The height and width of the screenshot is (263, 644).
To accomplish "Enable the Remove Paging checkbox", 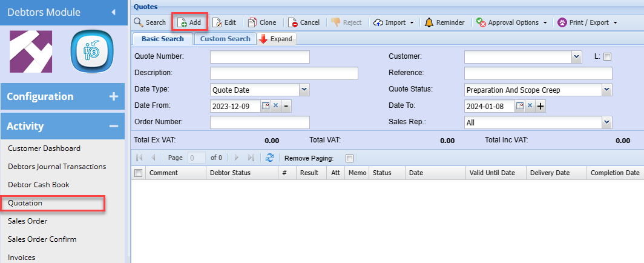I will (349, 158).
